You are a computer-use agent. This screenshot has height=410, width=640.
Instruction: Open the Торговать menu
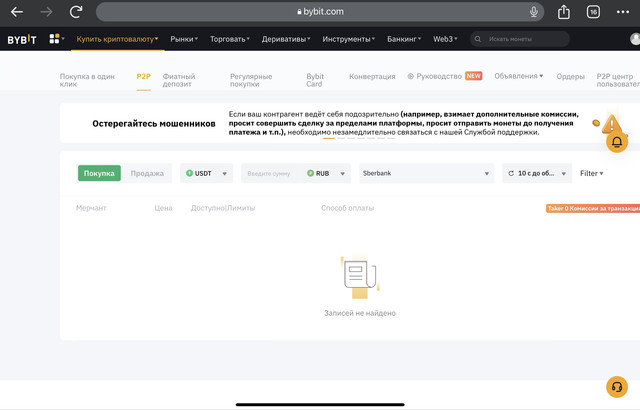[229, 39]
